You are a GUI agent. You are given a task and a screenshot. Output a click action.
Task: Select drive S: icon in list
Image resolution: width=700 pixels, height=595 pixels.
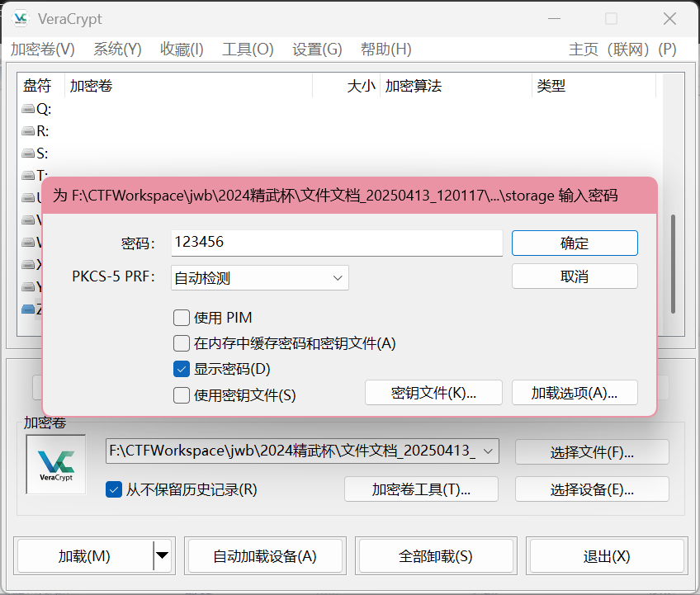click(28, 153)
